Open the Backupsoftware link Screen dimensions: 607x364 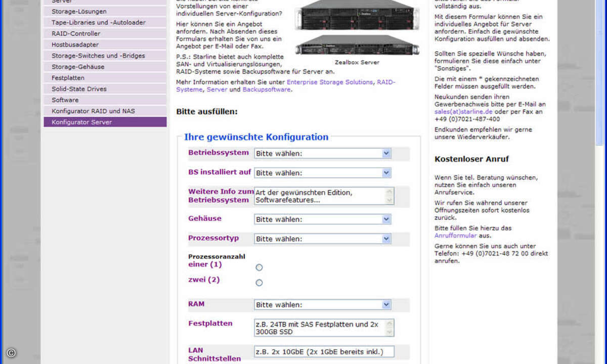(x=266, y=89)
